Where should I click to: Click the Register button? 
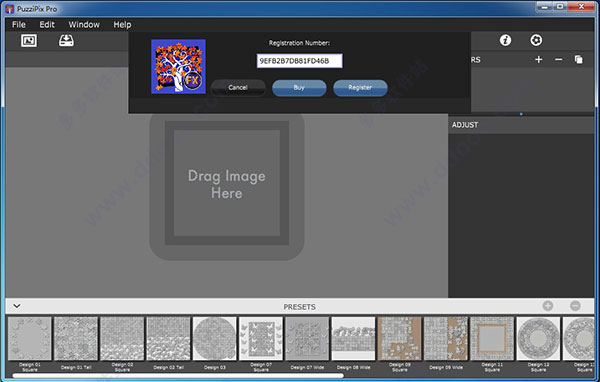coord(360,88)
